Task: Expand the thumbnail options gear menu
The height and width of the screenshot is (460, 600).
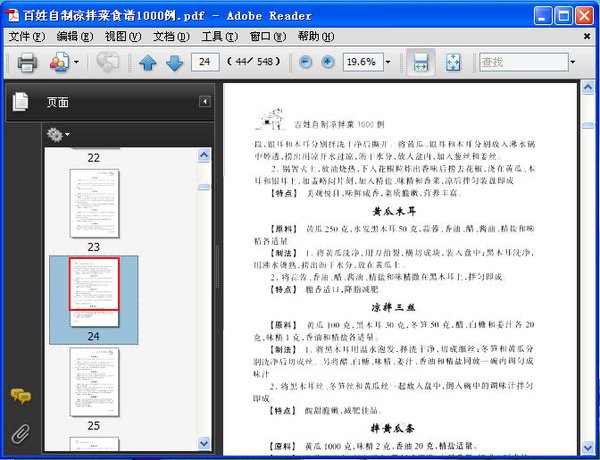Action: (58, 134)
